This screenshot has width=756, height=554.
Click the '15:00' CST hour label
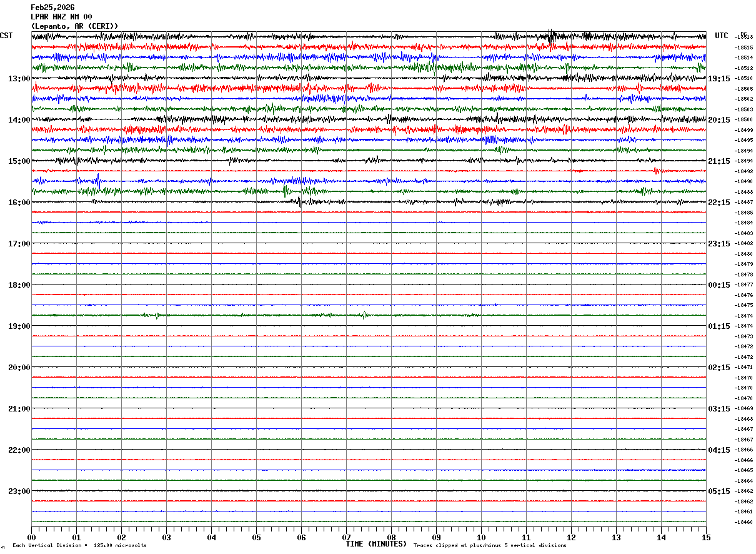coord(19,161)
